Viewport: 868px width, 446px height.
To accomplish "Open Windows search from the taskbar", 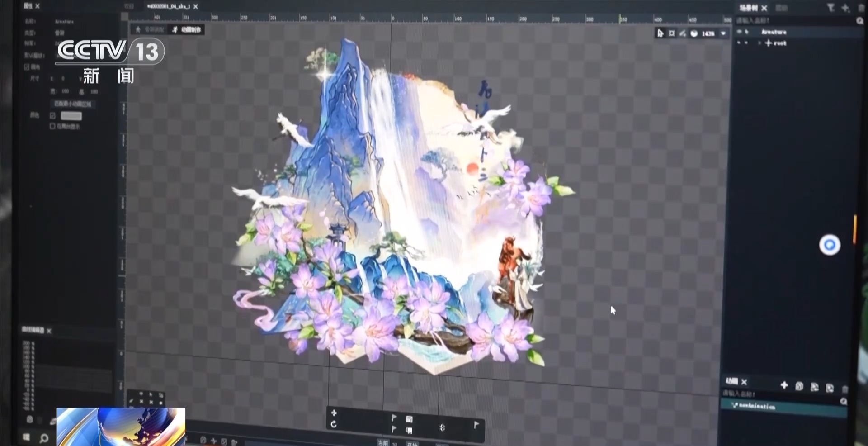I will tap(44, 438).
